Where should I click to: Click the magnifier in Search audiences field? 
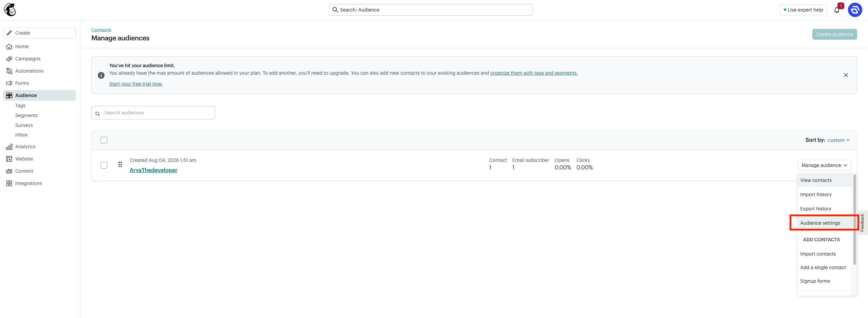[98, 114]
